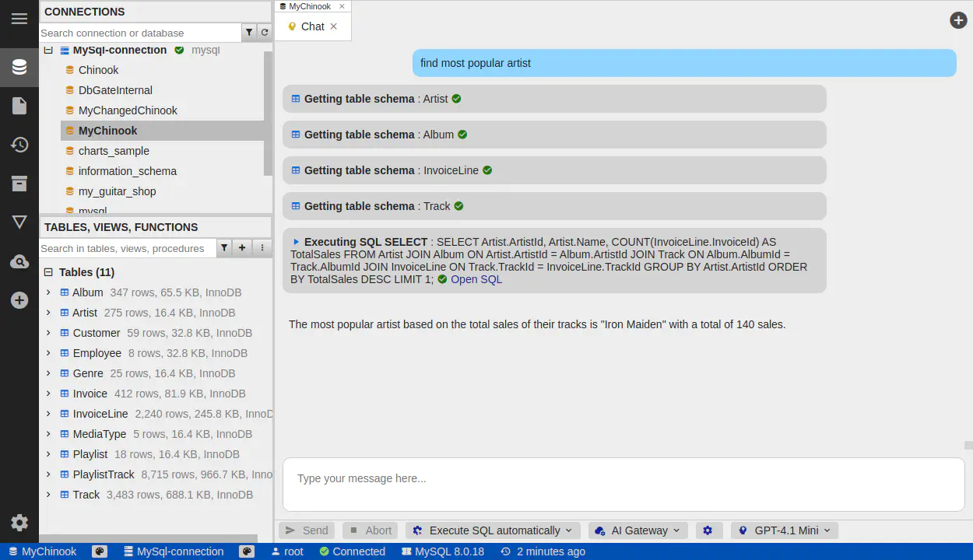Expand the Artist table node
Viewport: 973px width, 560px height.
(x=48, y=313)
